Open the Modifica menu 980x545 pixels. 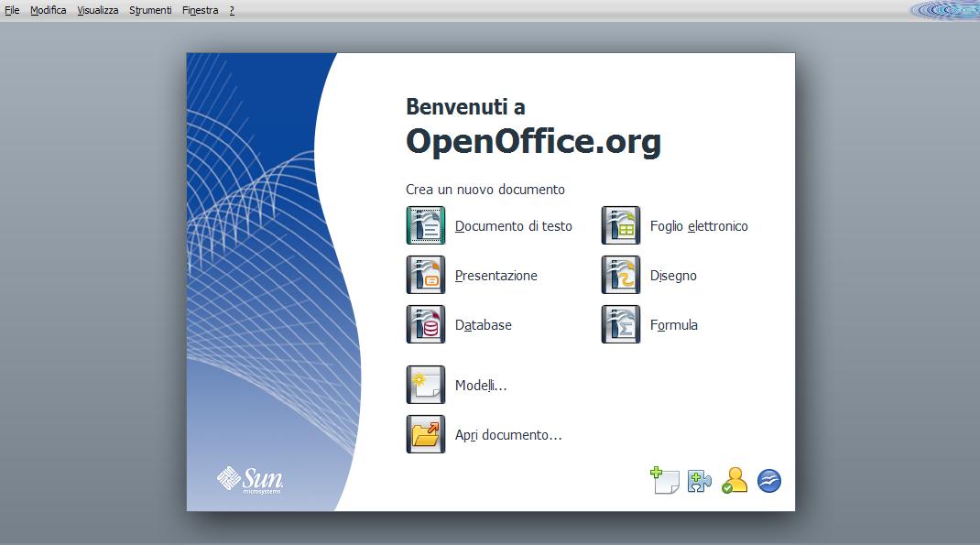(48, 10)
